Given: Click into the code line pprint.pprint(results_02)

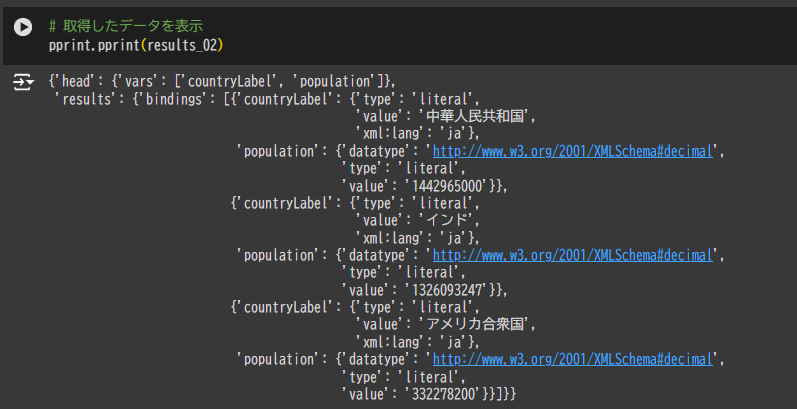Looking at the screenshot, I should click(136, 45).
